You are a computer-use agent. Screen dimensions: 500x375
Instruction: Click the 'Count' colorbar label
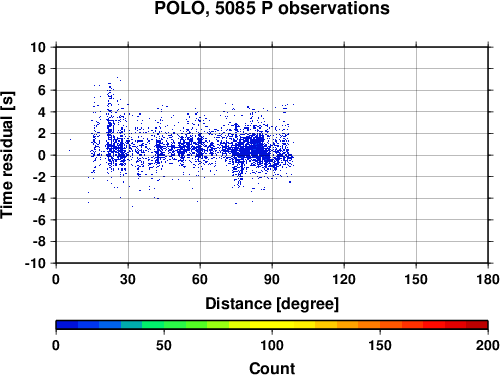point(272,368)
